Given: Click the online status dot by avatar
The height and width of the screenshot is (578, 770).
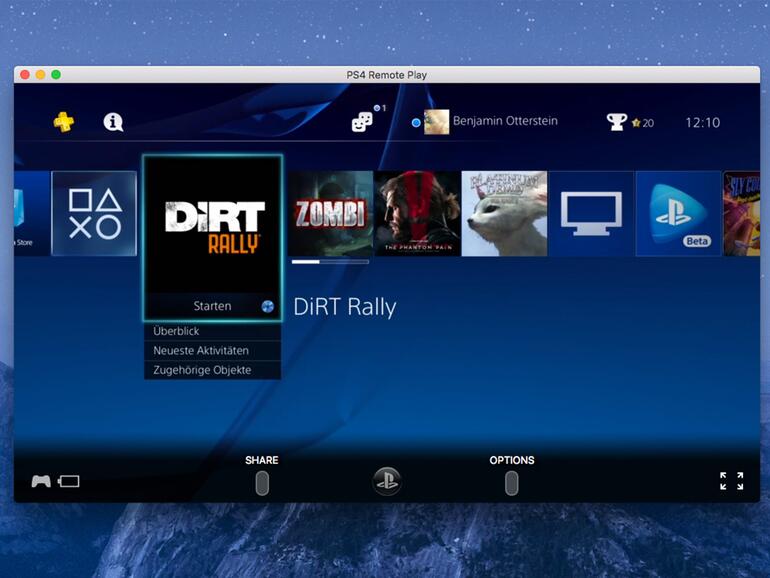Looking at the screenshot, I should pos(416,123).
